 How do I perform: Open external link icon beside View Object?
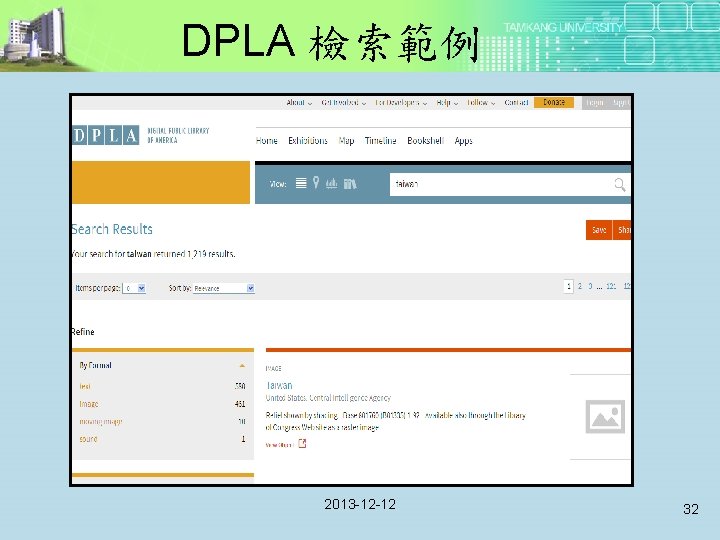click(x=302, y=444)
